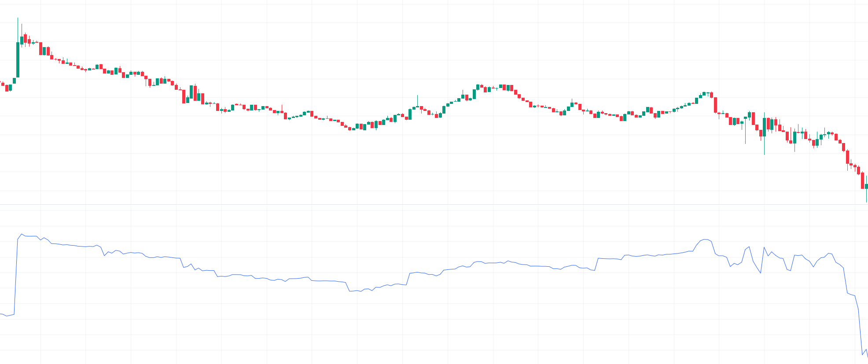Select the sharp V-shaped dip on the indicator line near the right

coord(761,272)
